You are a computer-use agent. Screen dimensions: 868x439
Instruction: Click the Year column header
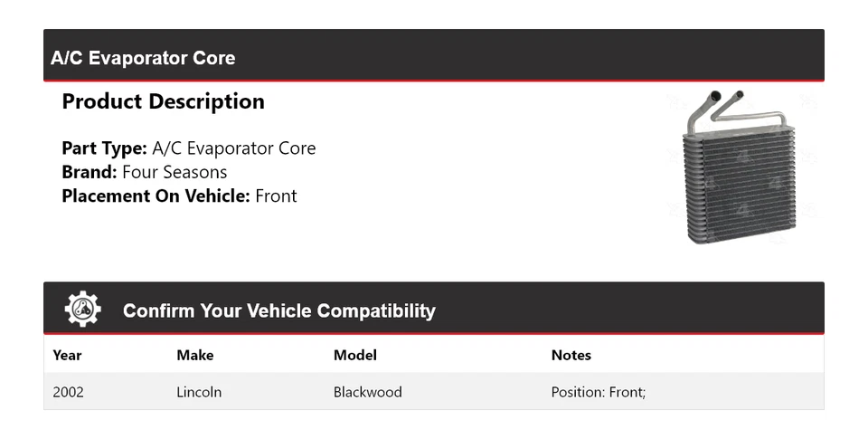(67, 355)
